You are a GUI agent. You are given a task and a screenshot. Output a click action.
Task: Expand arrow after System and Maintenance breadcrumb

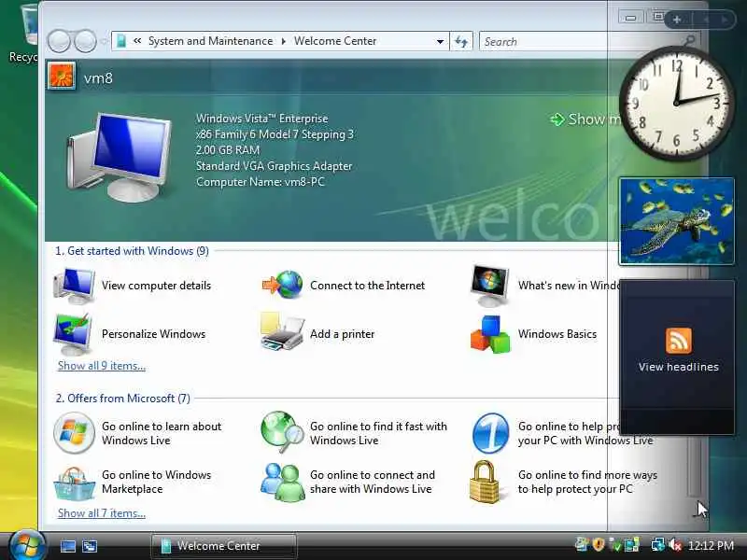click(284, 41)
